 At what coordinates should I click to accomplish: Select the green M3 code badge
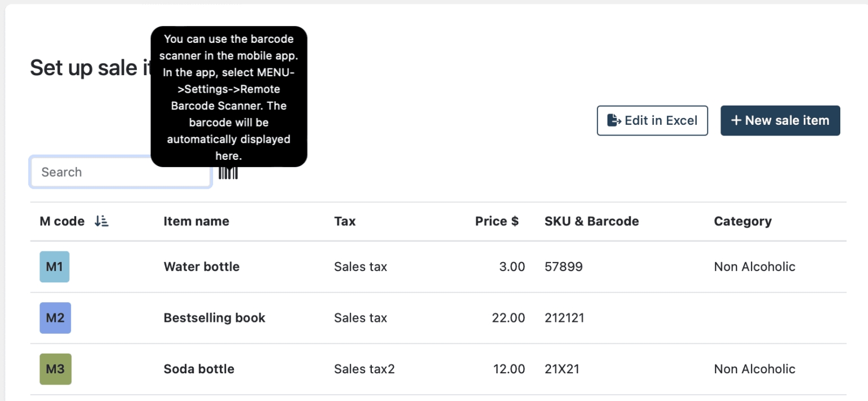[x=55, y=368]
